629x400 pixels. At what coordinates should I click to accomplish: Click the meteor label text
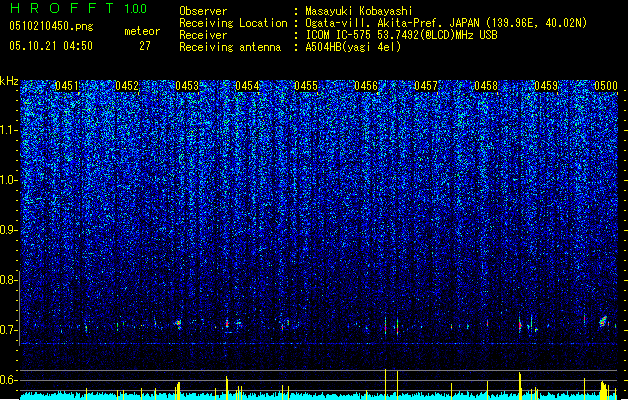point(142,31)
